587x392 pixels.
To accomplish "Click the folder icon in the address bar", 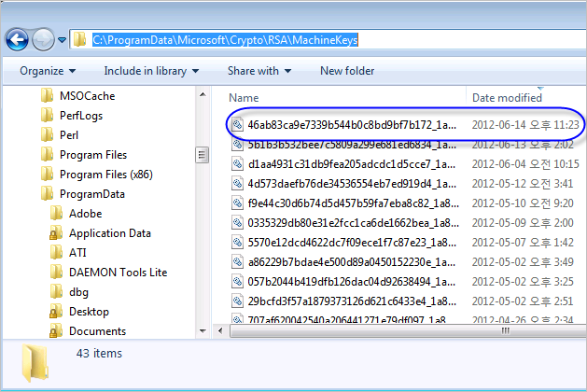I will point(79,39).
